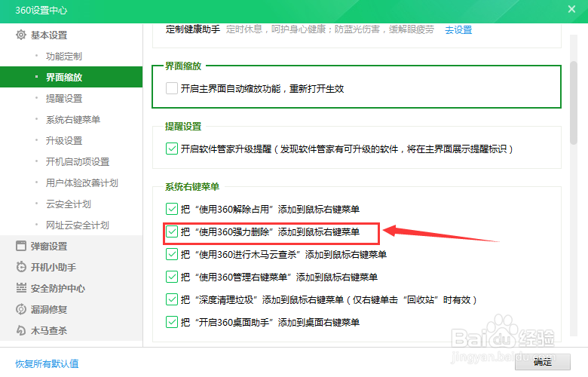Select 网址云安全计划 sidebar item
The height and width of the screenshot is (377, 588).
[77, 225]
